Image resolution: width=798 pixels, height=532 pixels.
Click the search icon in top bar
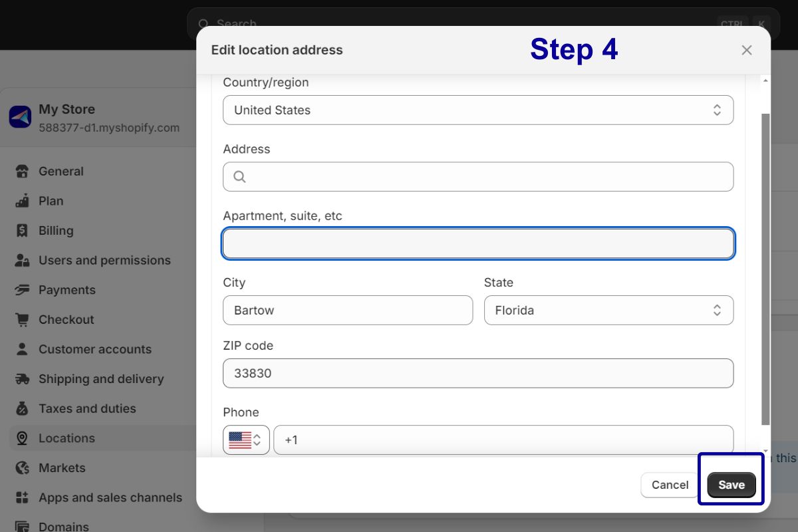(204, 24)
